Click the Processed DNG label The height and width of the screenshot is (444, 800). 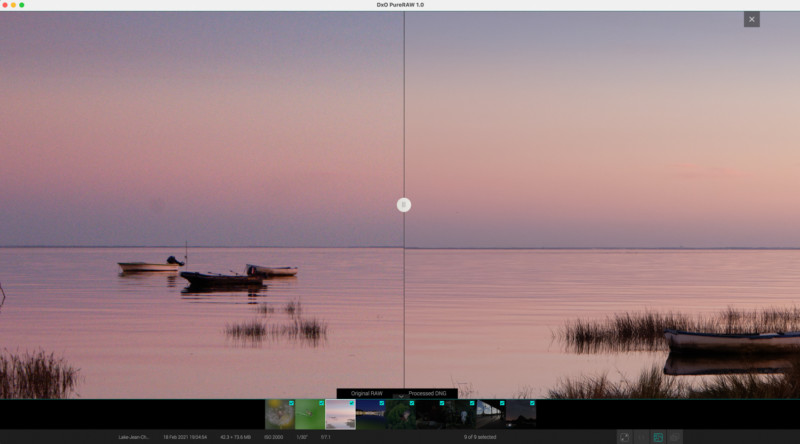click(428, 393)
